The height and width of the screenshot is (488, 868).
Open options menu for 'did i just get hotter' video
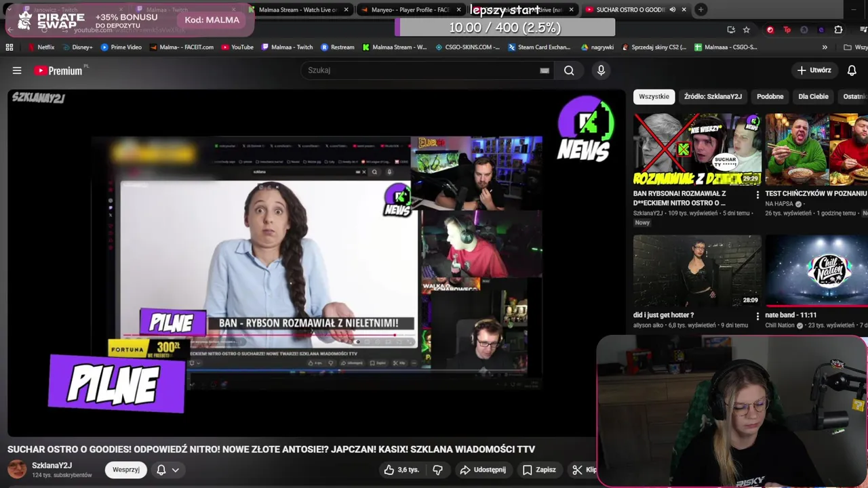[757, 316]
